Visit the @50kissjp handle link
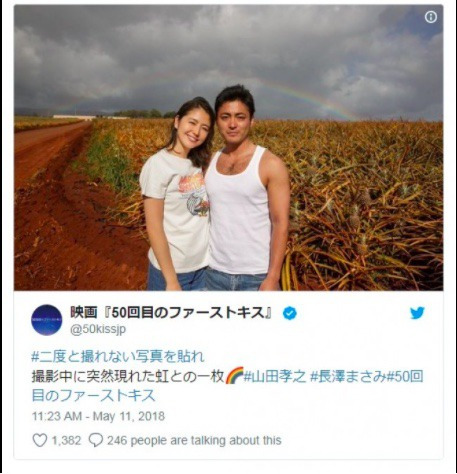This screenshot has width=457, height=474. click(98, 329)
